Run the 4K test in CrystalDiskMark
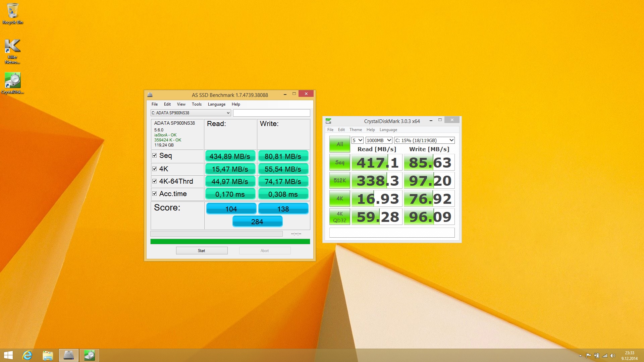Viewport: 644px width, 362px height. pyautogui.click(x=340, y=198)
